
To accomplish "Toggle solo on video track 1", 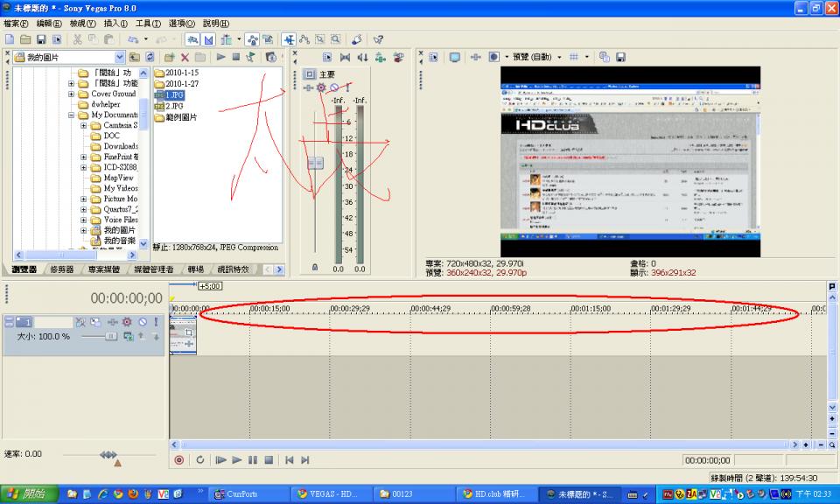I will tap(157, 322).
